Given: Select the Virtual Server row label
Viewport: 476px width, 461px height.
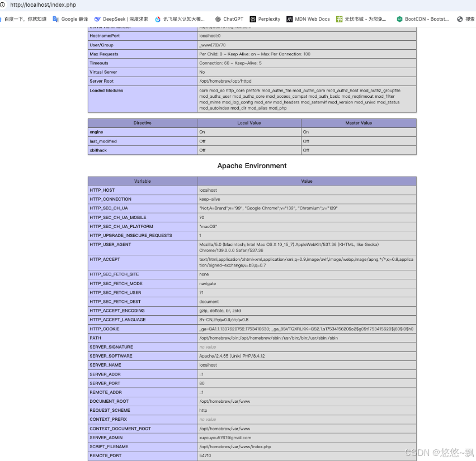Looking at the screenshot, I should (x=103, y=72).
